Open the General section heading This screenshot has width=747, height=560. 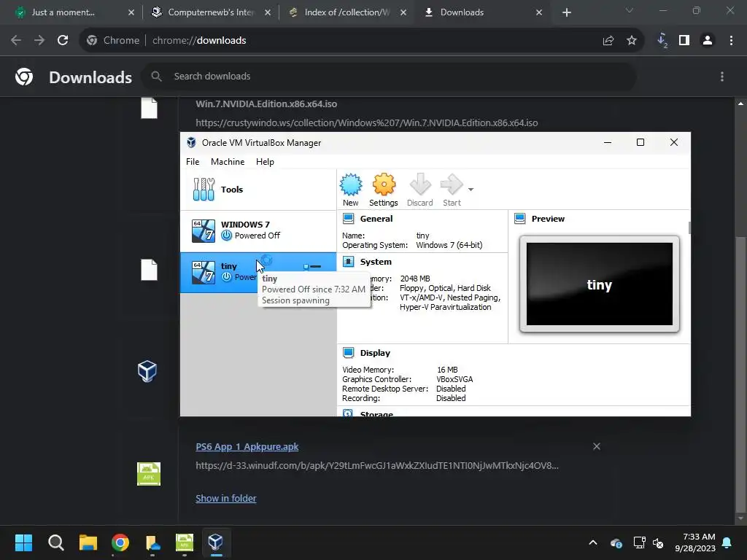pos(376,219)
